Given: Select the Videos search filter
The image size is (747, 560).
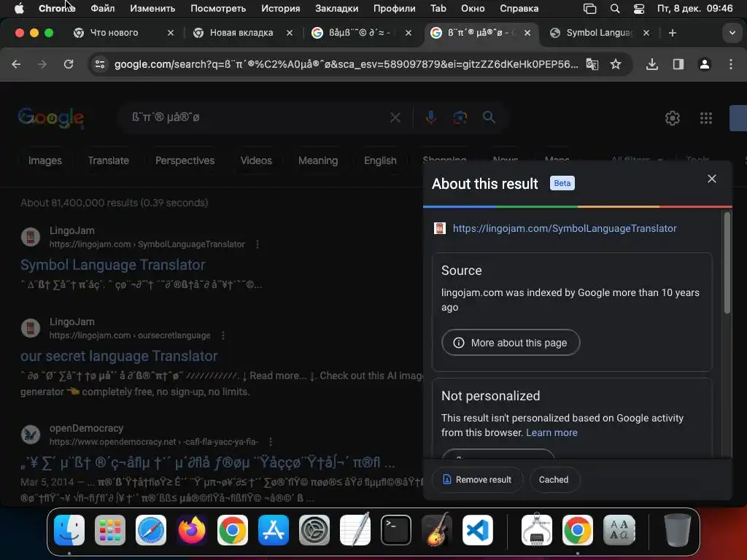Looking at the screenshot, I should point(256,160).
